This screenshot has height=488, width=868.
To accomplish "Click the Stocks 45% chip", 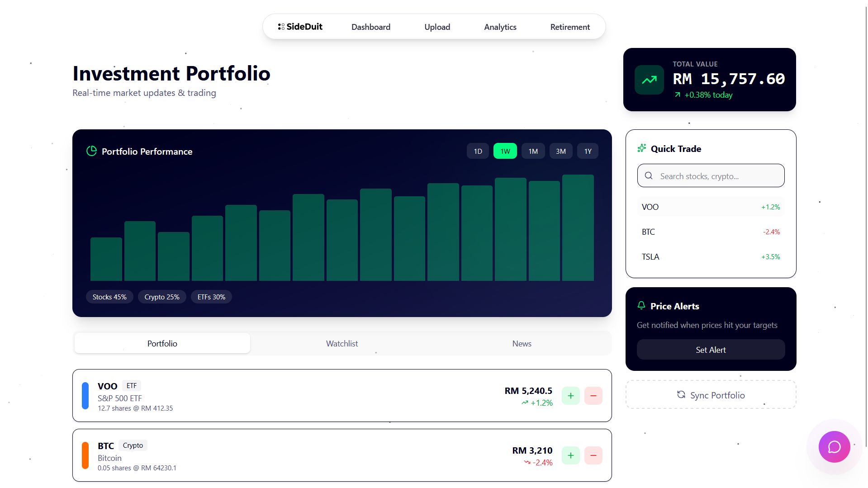I will click(x=109, y=297).
